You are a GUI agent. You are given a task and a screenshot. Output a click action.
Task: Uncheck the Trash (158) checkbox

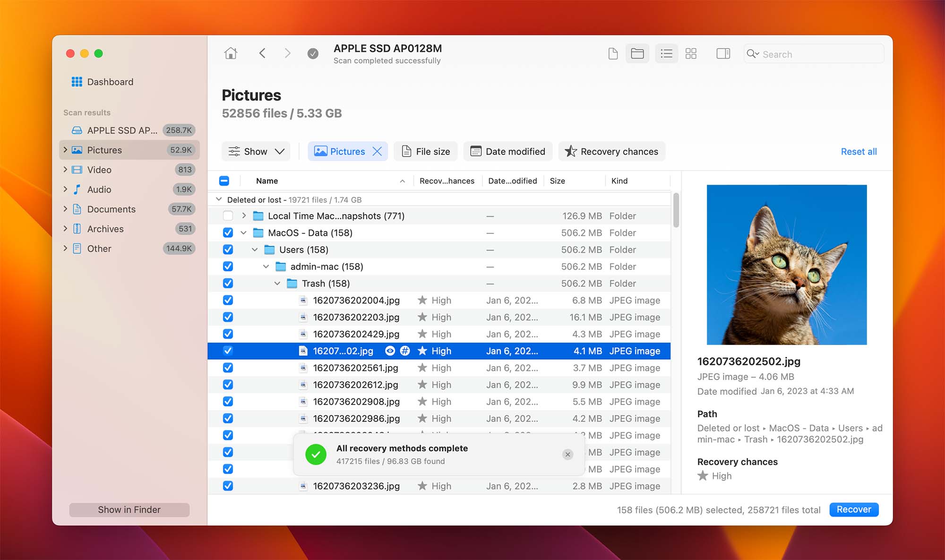[x=228, y=284]
